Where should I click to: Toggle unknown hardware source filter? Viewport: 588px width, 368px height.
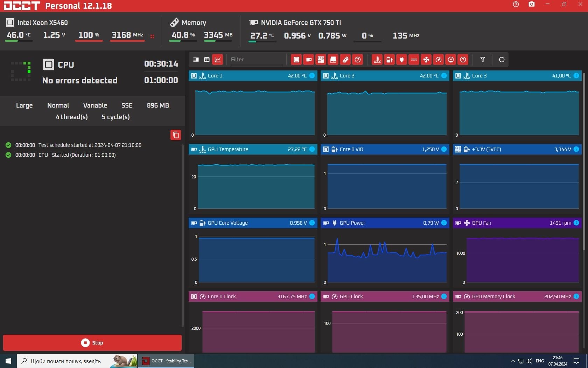pyautogui.click(x=358, y=60)
